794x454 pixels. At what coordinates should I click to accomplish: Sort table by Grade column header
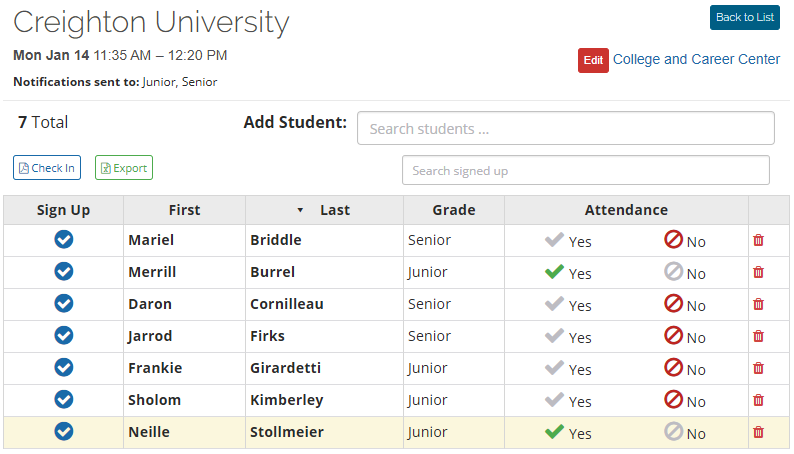pos(453,210)
